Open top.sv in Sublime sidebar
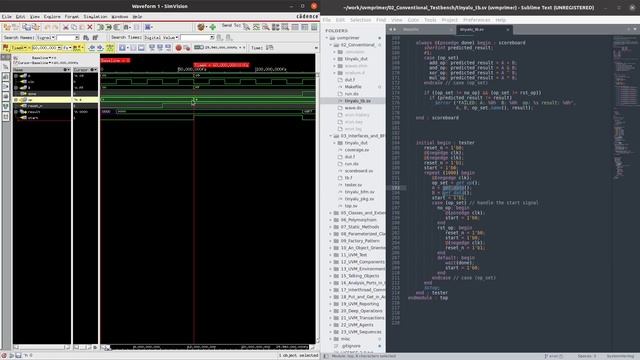This screenshot has width=640, height=360. (351, 206)
